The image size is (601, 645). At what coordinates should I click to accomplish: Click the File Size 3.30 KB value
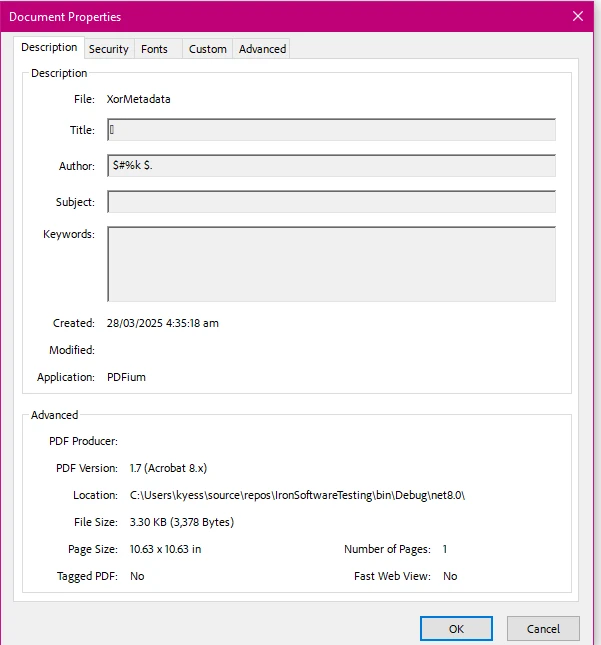click(x=182, y=522)
